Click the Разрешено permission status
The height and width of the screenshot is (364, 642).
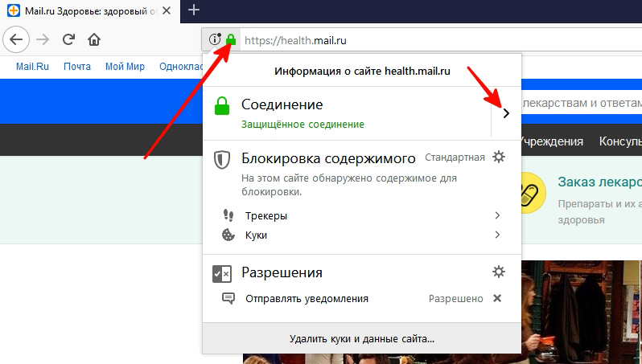coord(455,299)
